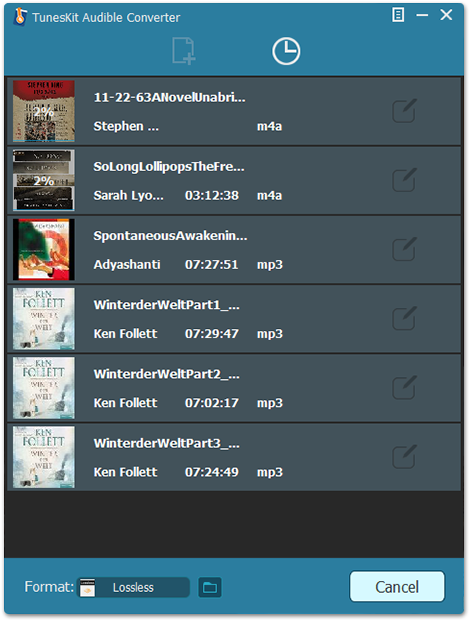Open the output folder icon
469x620 pixels.
point(210,588)
